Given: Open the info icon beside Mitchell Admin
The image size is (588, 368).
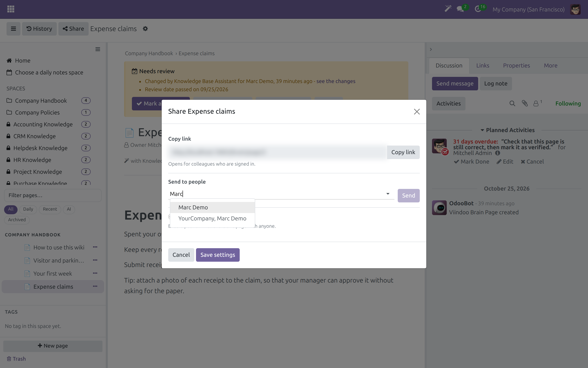Looking at the screenshot, I should pyautogui.click(x=497, y=153).
